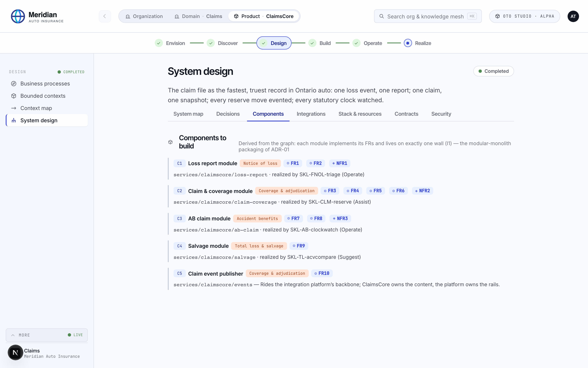Image resolution: width=588 pixels, height=368 pixels.
Task: Click the Domain building icon
Action: tap(177, 16)
